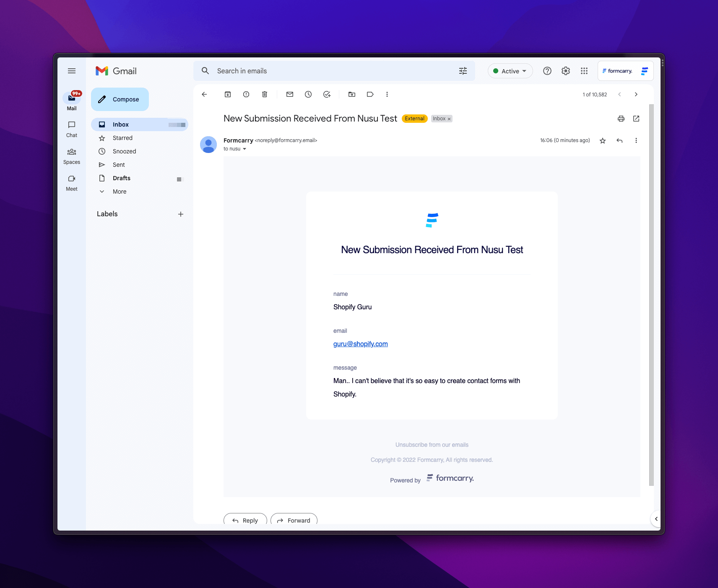The width and height of the screenshot is (718, 588).
Task: Open the Spaces section
Action: coord(71,155)
